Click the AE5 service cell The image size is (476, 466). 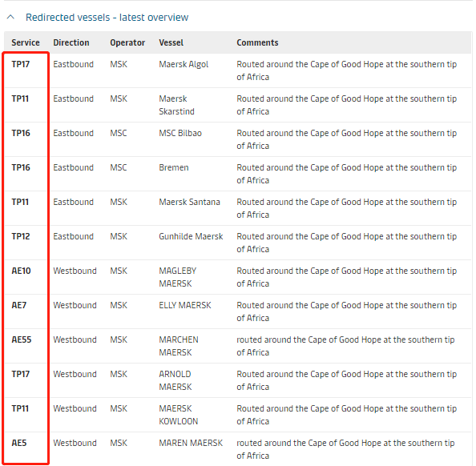(19, 443)
